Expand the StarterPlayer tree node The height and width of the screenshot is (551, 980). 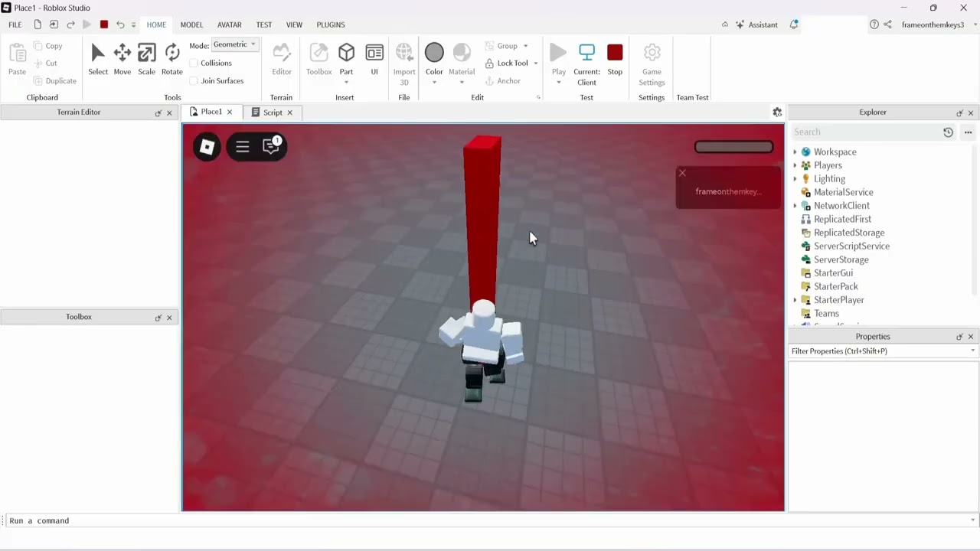tap(795, 300)
